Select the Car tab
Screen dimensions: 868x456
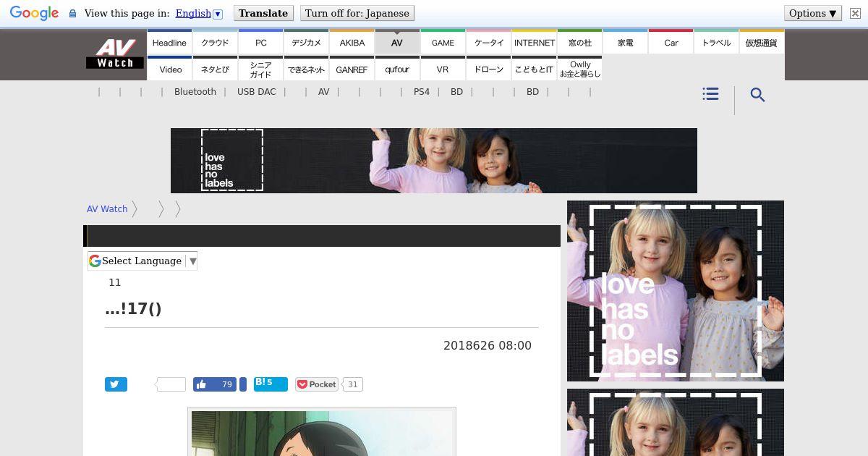point(671,42)
